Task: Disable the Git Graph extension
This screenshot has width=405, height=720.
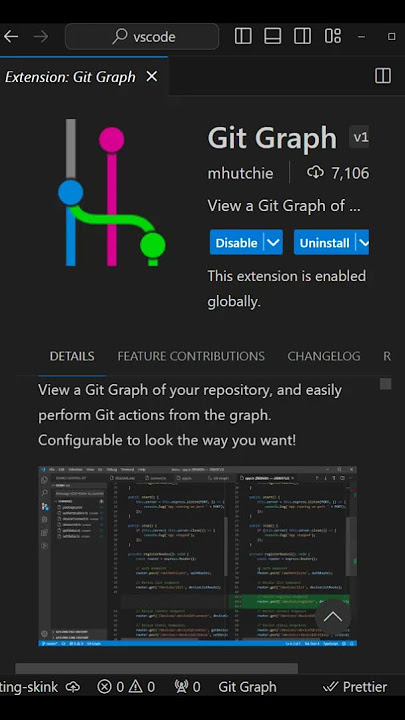Action: pos(236,242)
